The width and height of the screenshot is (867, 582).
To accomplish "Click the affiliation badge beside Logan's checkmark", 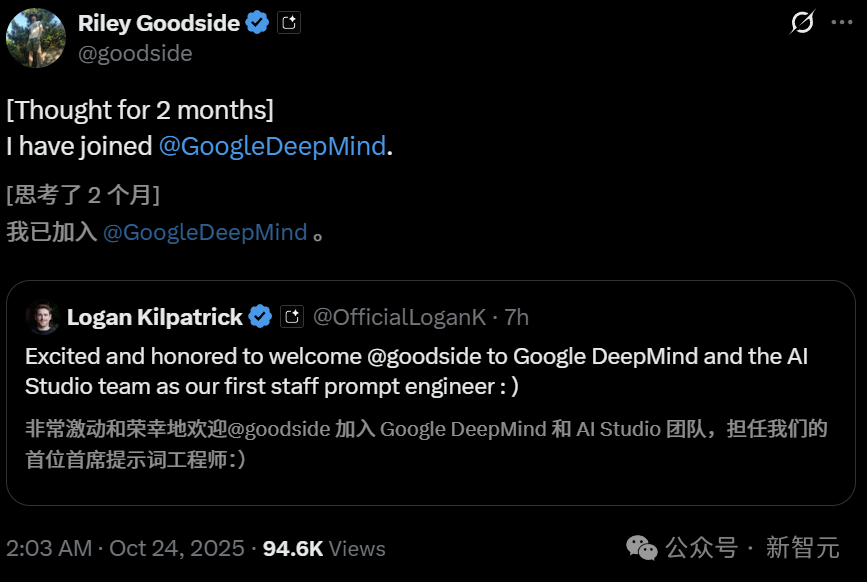I will 291,317.
